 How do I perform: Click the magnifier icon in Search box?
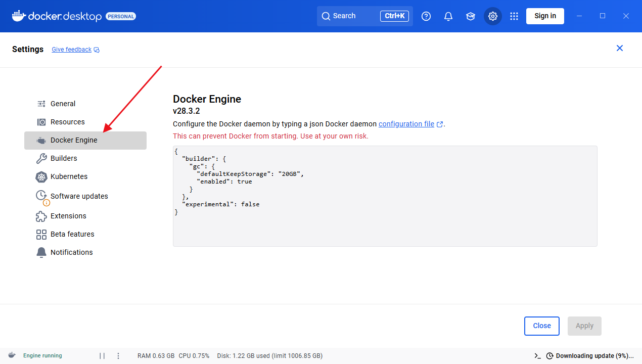pos(326,16)
